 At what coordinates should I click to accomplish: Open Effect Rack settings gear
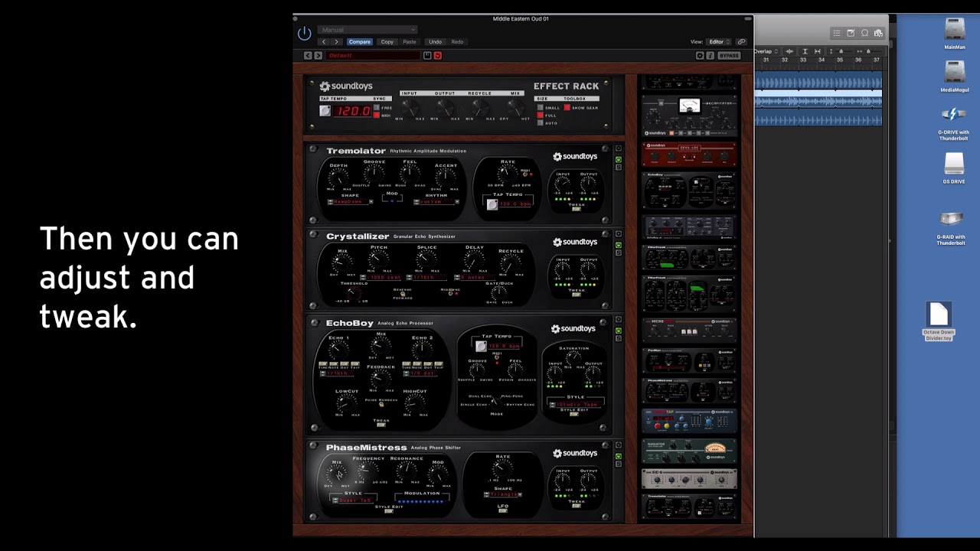click(700, 56)
